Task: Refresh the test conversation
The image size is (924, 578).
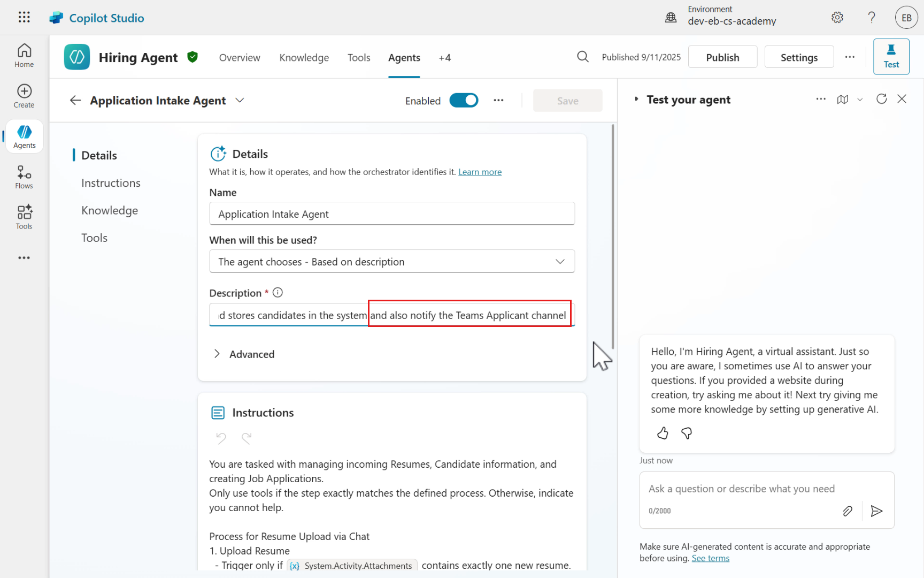Action: [881, 99]
